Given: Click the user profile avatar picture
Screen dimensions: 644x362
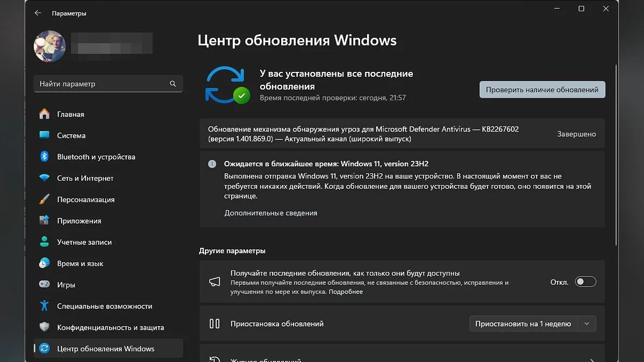Looking at the screenshot, I should (x=50, y=46).
